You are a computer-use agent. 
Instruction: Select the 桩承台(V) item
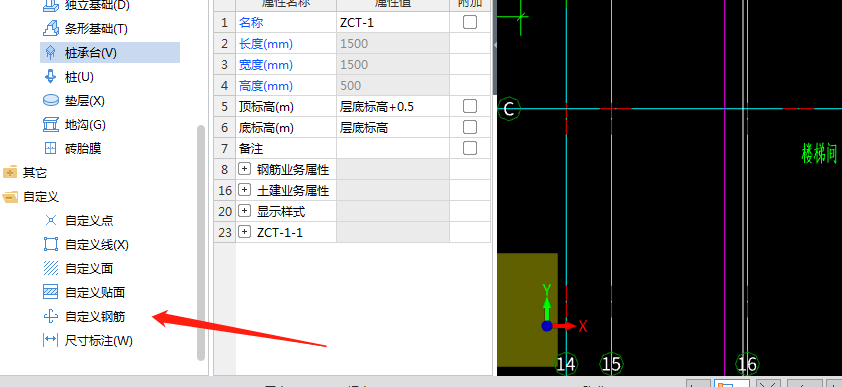pos(110,53)
